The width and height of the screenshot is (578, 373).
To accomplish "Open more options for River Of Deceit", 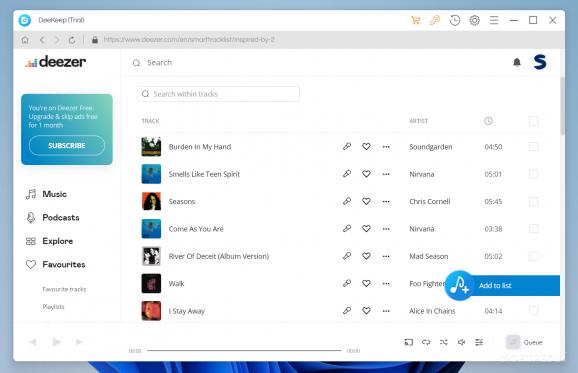I will point(386,256).
